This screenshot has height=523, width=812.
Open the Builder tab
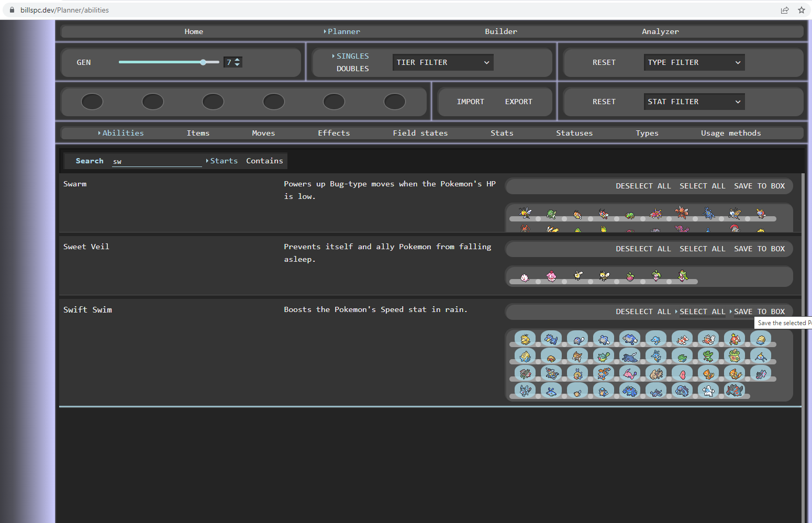click(x=501, y=31)
